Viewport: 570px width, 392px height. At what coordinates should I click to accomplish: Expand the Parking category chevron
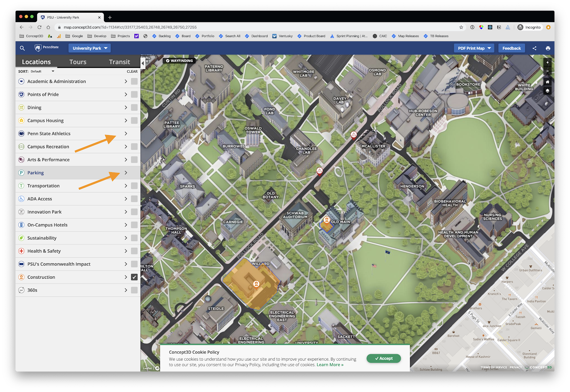pyautogui.click(x=126, y=173)
